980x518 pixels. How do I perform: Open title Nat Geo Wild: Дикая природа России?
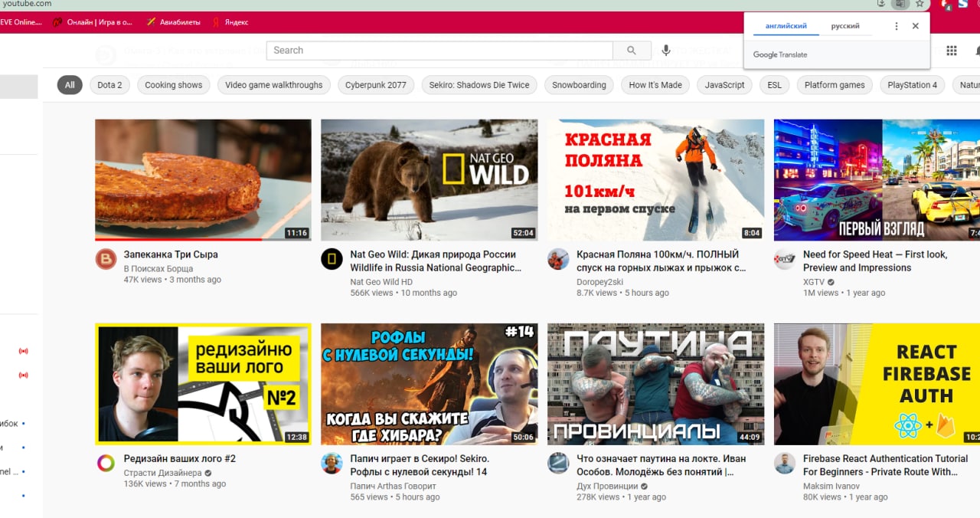click(436, 261)
